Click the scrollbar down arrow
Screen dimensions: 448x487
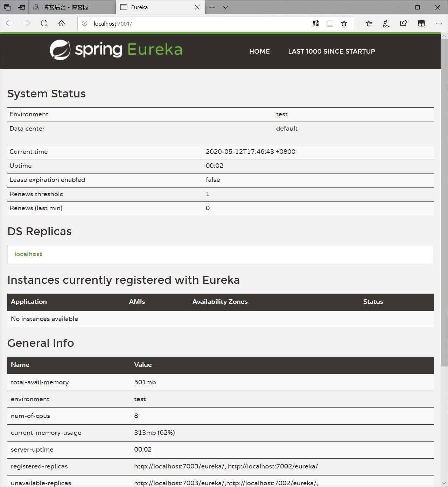coord(444,483)
